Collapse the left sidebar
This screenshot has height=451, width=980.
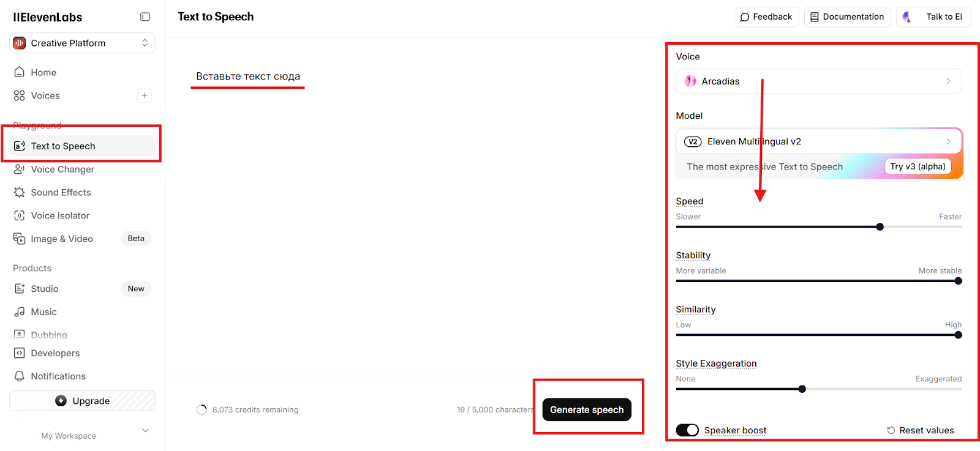click(145, 17)
